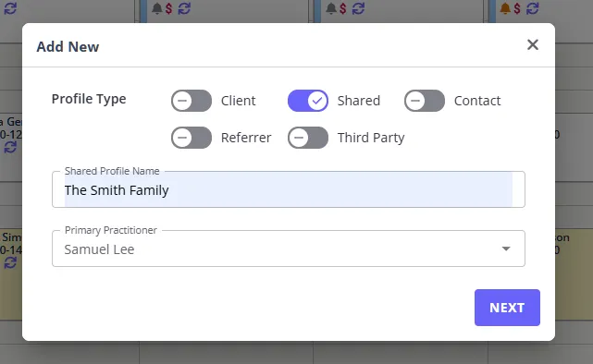Click the orange bell icon behind dialog

click(x=505, y=8)
